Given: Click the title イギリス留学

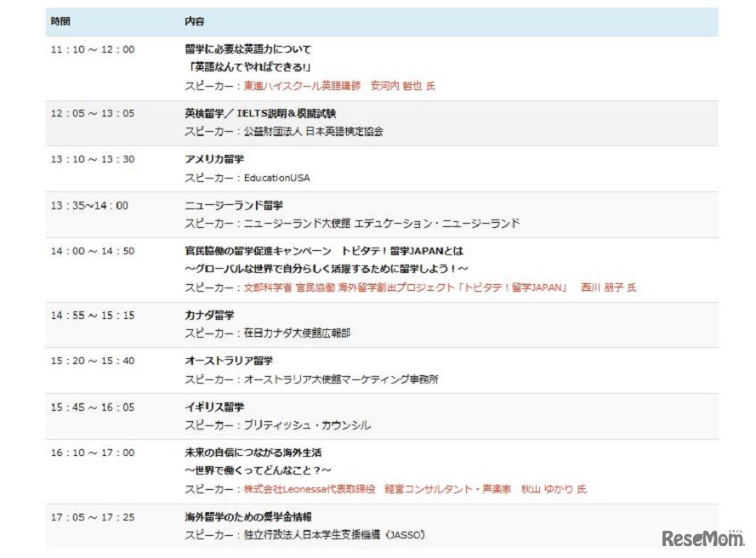Looking at the screenshot, I should (x=214, y=407).
